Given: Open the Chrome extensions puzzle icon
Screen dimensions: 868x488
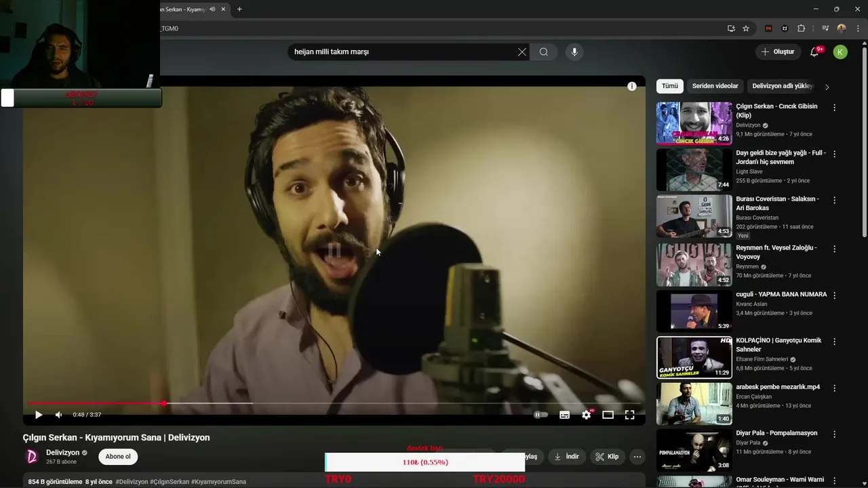Looking at the screenshot, I should pyautogui.click(x=802, y=28).
